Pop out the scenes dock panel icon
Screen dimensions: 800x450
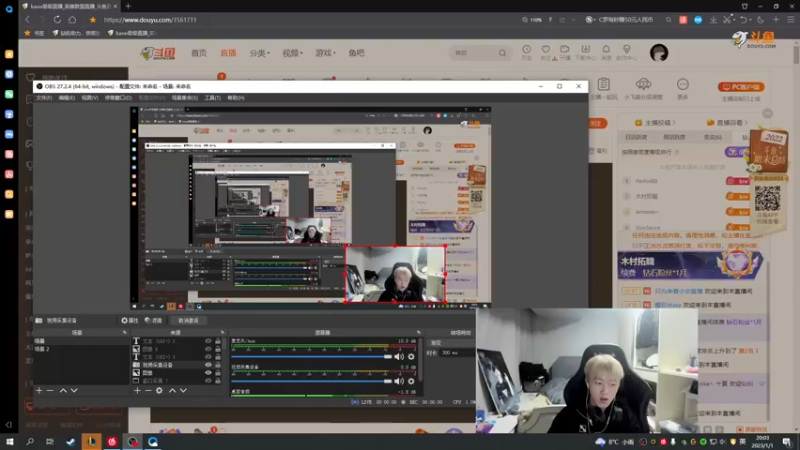tap(124, 333)
